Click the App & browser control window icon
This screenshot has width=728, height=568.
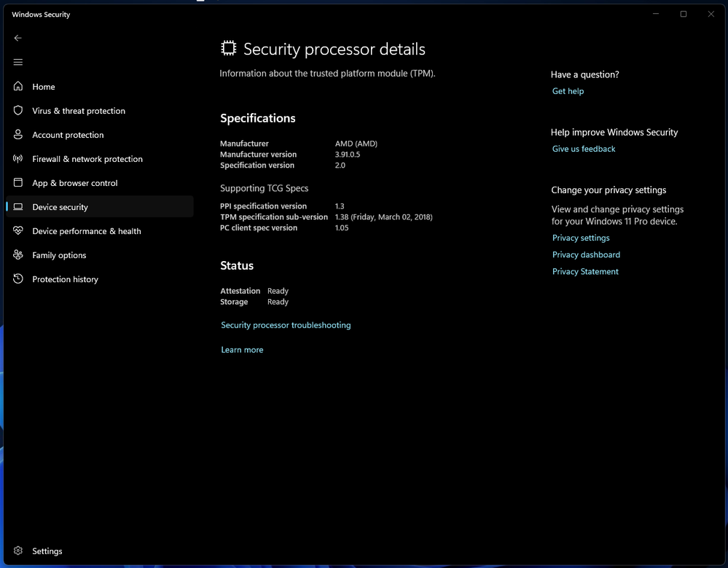coord(18,183)
